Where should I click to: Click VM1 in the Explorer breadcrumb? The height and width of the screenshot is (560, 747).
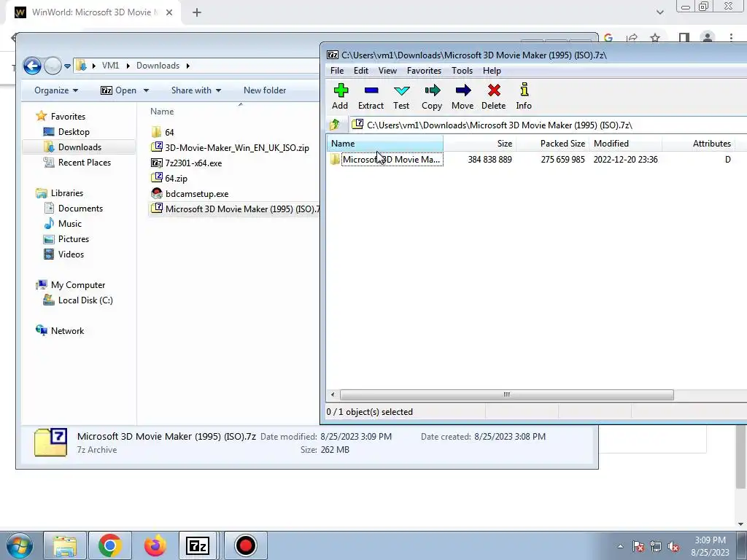111,66
